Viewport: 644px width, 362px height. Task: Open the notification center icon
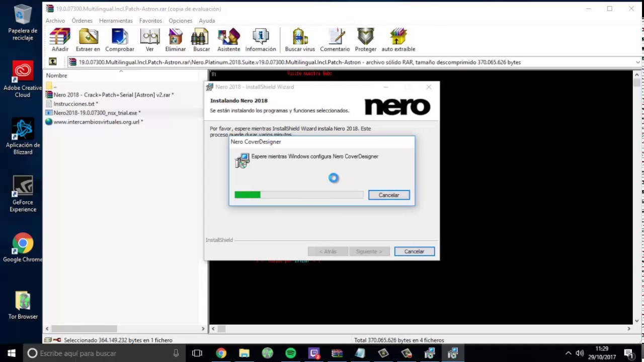pyautogui.click(x=629, y=353)
